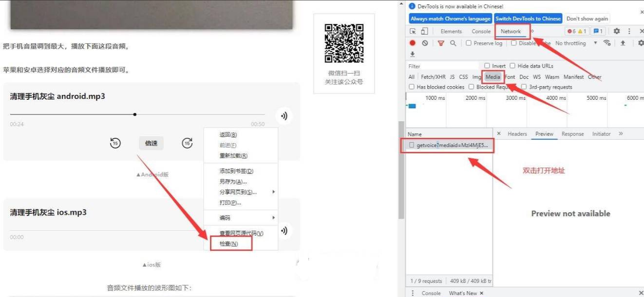Viewport: 644px width, 297px height.
Task: Enable the Preserve log checkbox
Action: (x=469, y=43)
